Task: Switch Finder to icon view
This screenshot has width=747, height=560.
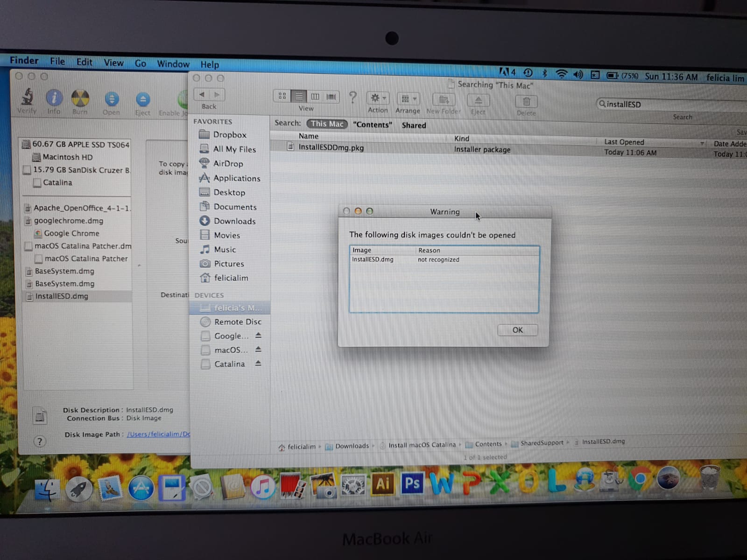Action: pos(282,96)
